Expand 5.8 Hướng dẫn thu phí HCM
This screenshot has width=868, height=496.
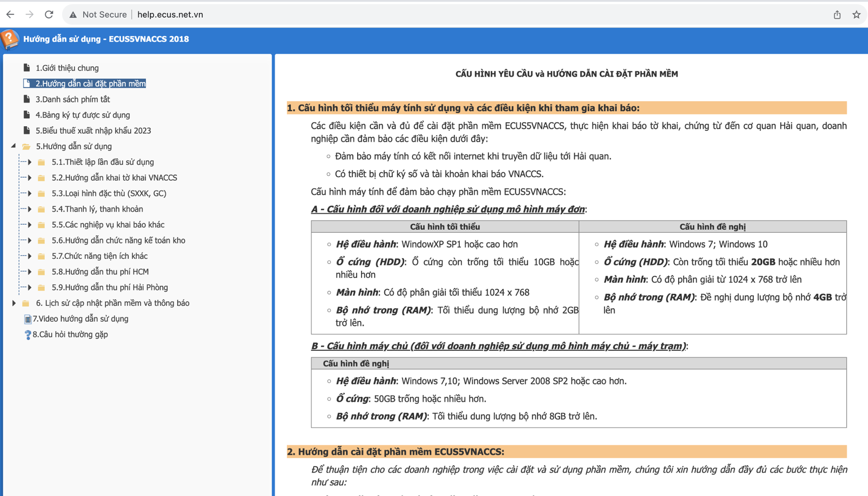point(29,272)
